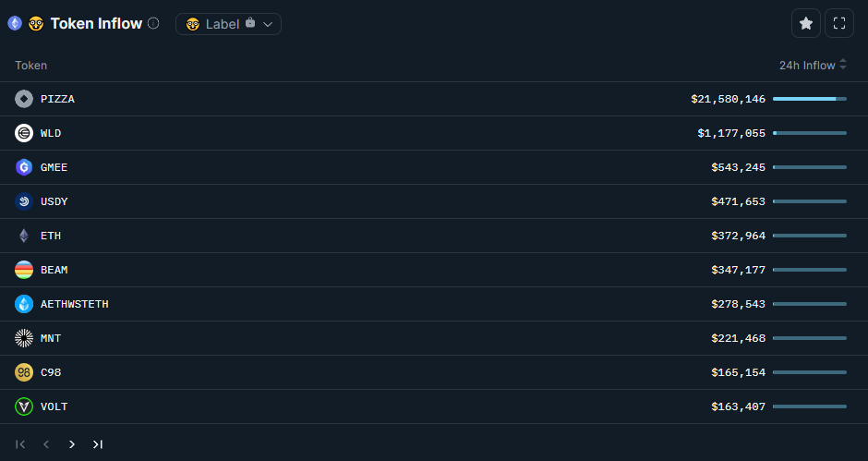Jump to last page of tokens
This screenshot has width=868, height=461.
pos(97,444)
